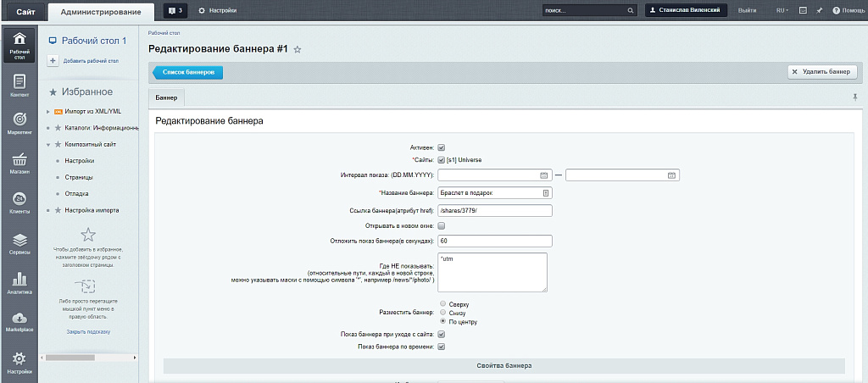The height and width of the screenshot is (383, 868).
Task: Open the Маркетинг sidebar section
Action: pos(19,124)
